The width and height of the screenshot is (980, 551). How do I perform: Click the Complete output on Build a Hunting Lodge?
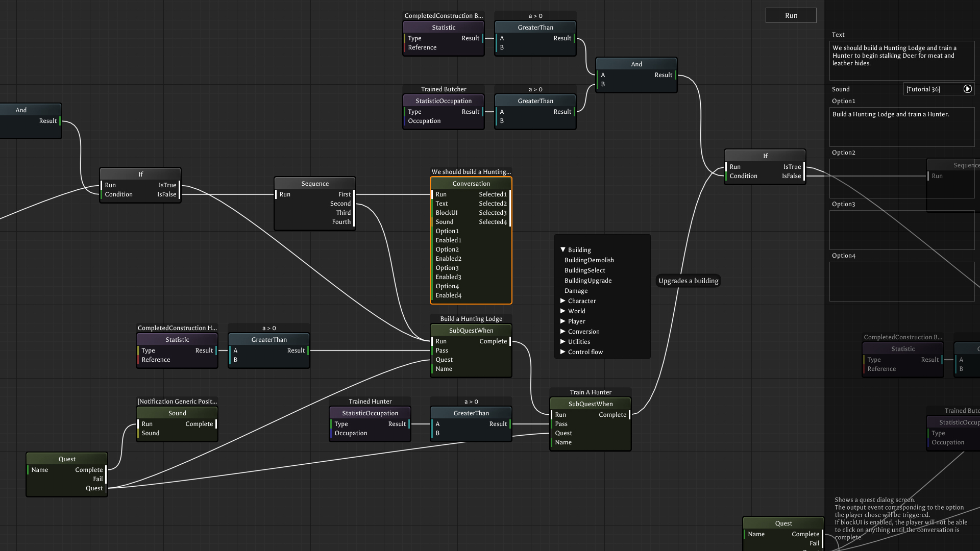pos(509,341)
